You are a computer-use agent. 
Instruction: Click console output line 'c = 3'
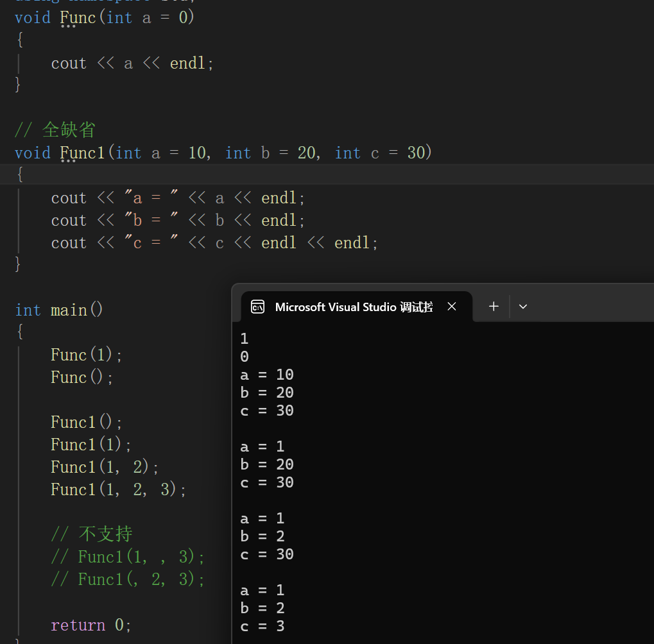click(262, 626)
